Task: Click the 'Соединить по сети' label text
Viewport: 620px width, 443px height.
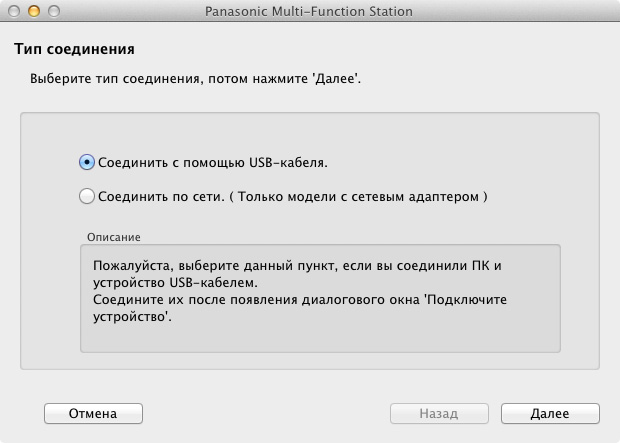Action: tap(159, 197)
